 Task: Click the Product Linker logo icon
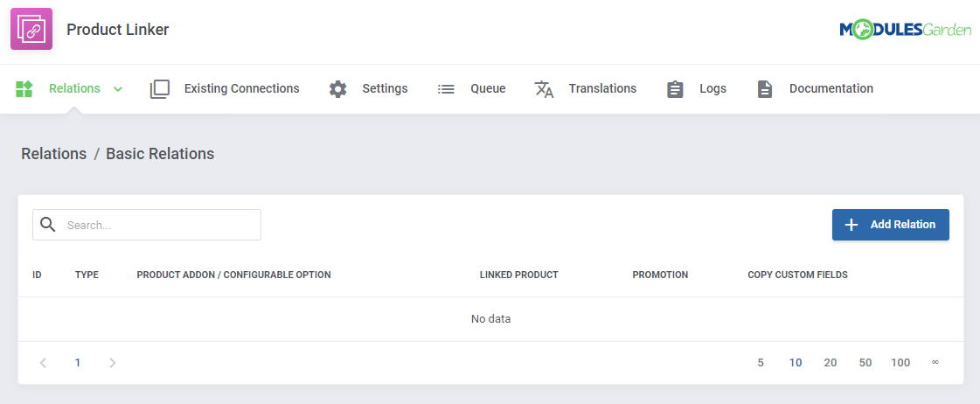click(x=31, y=29)
